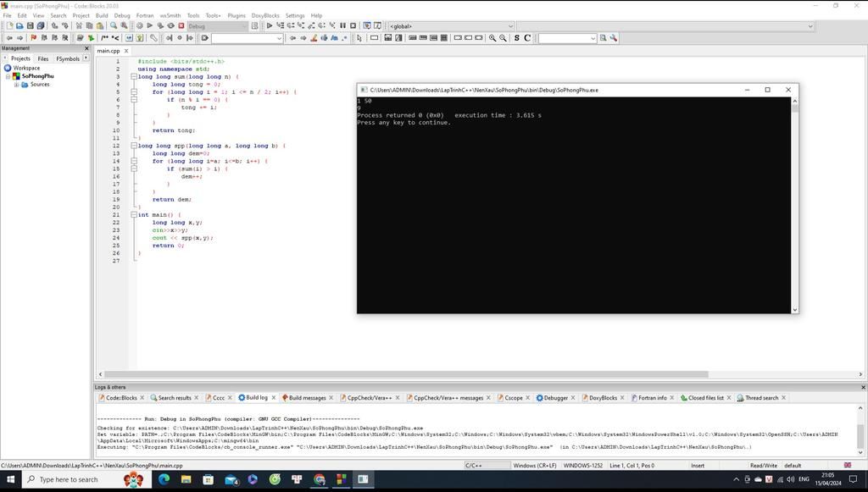The width and height of the screenshot is (868, 492).
Task: Start the debugger with the Debug/Continue icon
Action: coord(270,25)
